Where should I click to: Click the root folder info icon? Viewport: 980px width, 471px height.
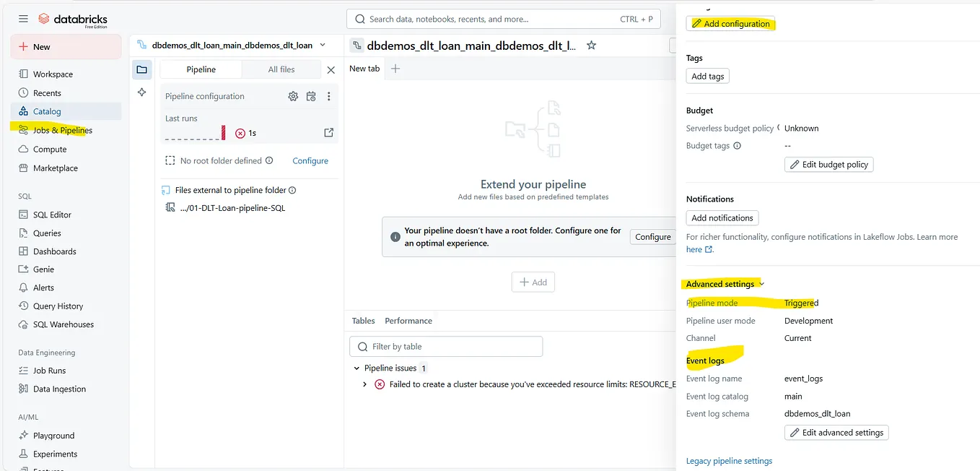coord(269,160)
